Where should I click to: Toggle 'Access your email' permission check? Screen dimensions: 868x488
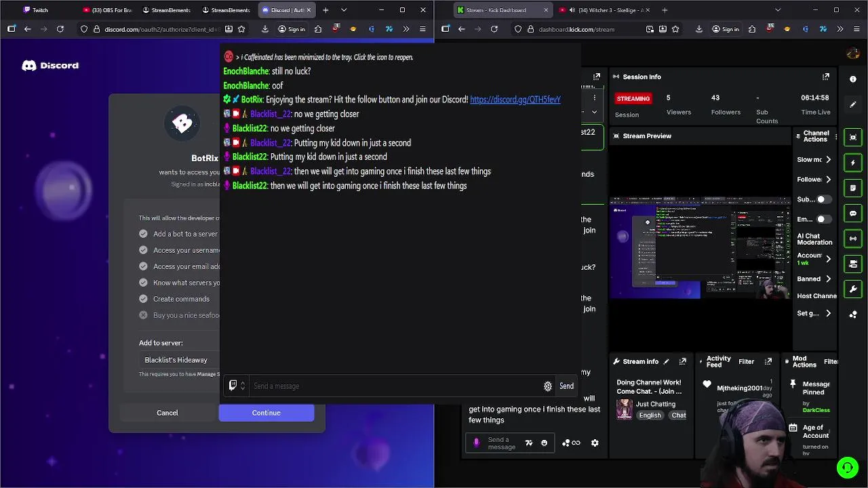(x=143, y=266)
